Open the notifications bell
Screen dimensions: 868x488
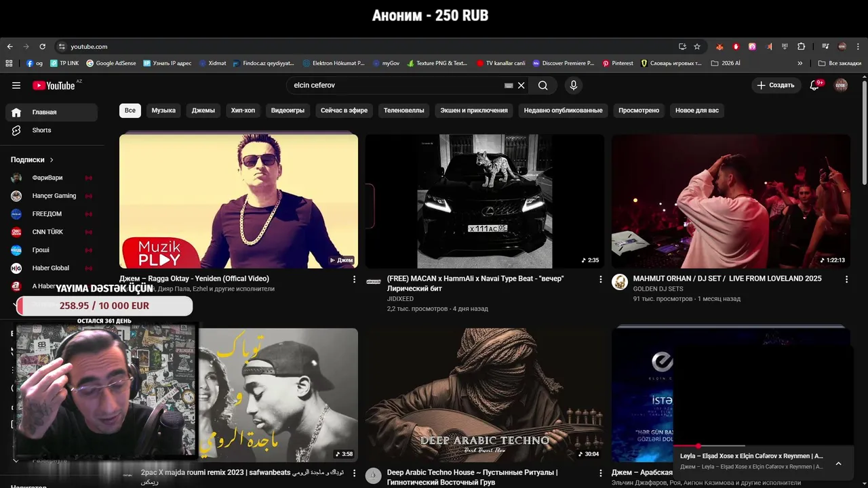click(815, 85)
